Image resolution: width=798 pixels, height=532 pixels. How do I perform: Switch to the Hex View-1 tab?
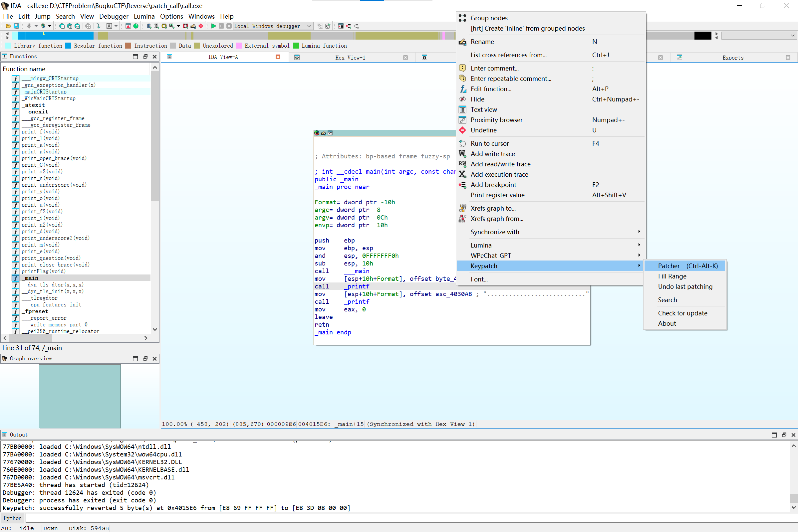[350, 57]
